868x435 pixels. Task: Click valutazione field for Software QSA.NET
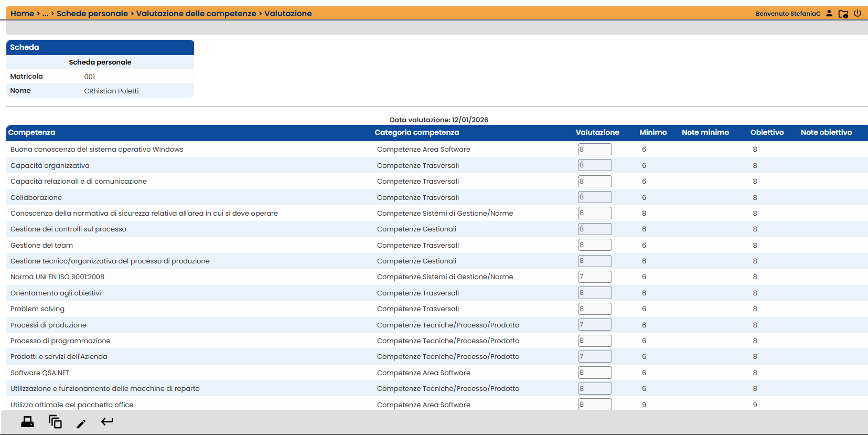point(595,373)
